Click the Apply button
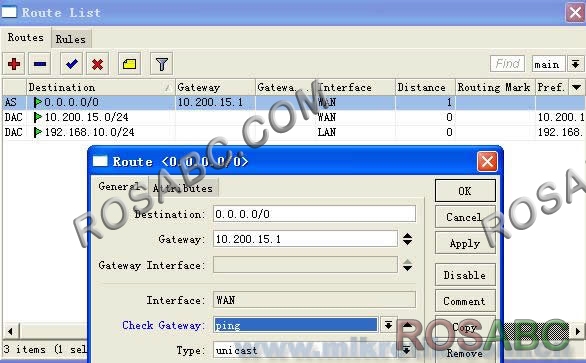586x363 pixels. pyautogui.click(x=465, y=243)
